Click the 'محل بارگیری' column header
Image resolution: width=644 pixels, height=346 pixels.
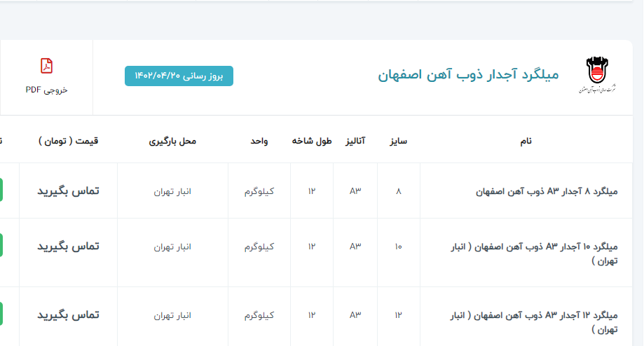tap(172, 141)
